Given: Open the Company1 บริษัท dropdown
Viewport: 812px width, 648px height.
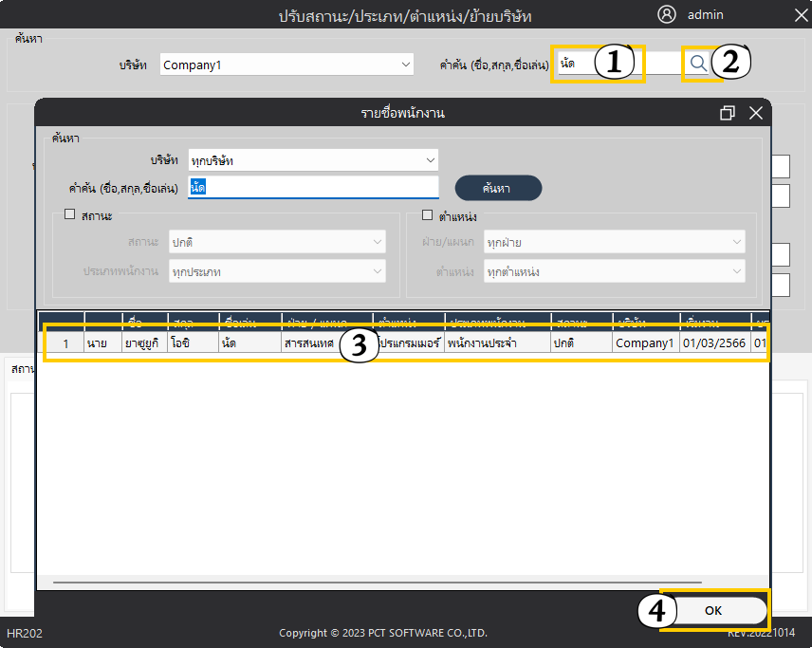Looking at the screenshot, I should (286, 65).
